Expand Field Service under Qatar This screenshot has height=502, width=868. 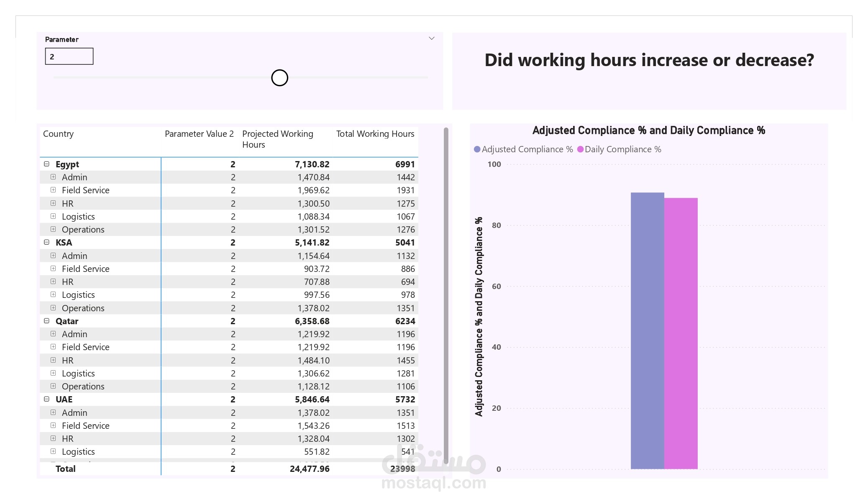[53, 347]
